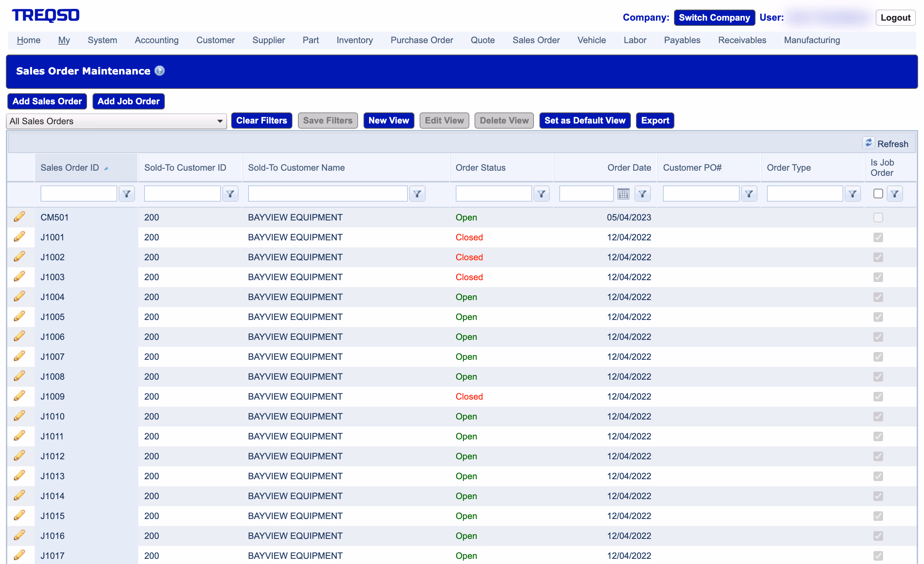Edit order J1011 via its pencil icon
Viewport: 924px width, 564px height.
(x=20, y=435)
